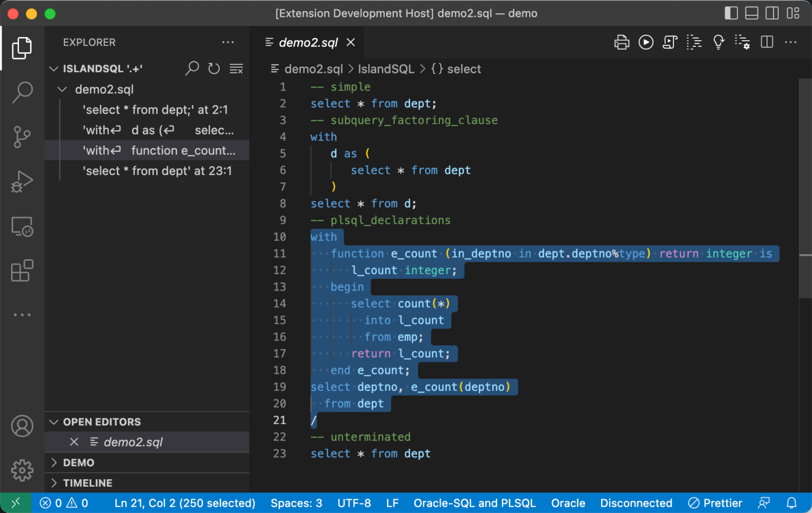Switch to the demo2.sql editor tab

click(309, 42)
